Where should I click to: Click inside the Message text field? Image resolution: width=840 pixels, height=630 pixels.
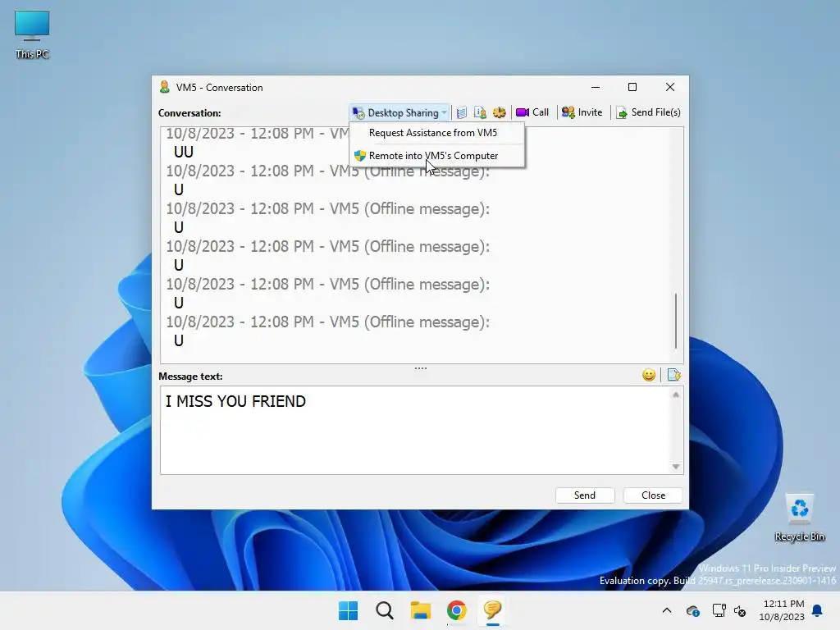[415, 430]
